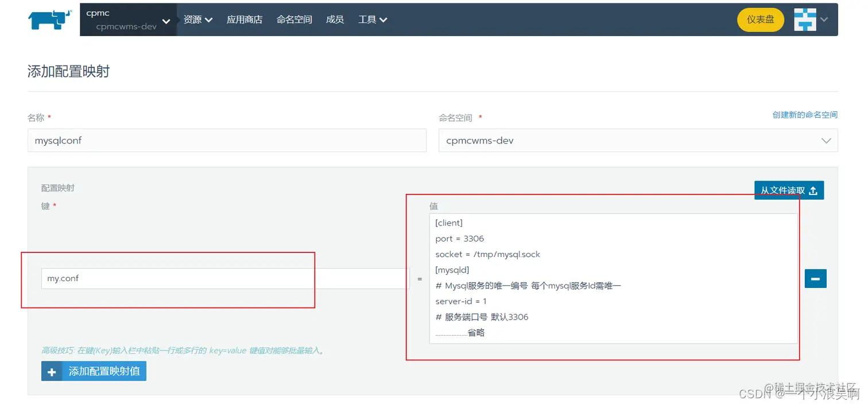Click the Rancher cow logo

[49, 19]
